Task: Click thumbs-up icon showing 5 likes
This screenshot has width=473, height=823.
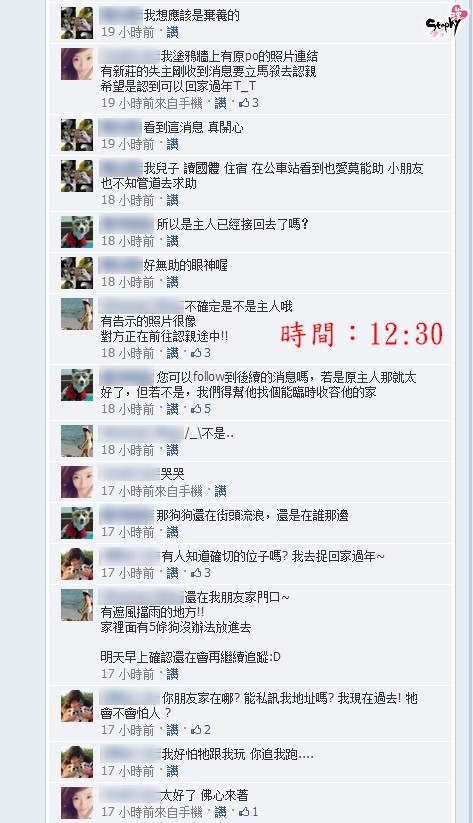Action: tap(196, 408)
